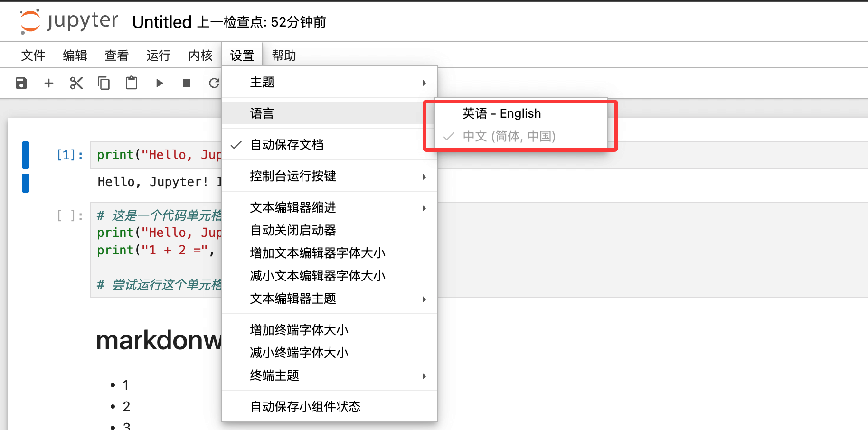Open the 文件 menu
This screenshot has width=868, height=430.
pos(33,56)
